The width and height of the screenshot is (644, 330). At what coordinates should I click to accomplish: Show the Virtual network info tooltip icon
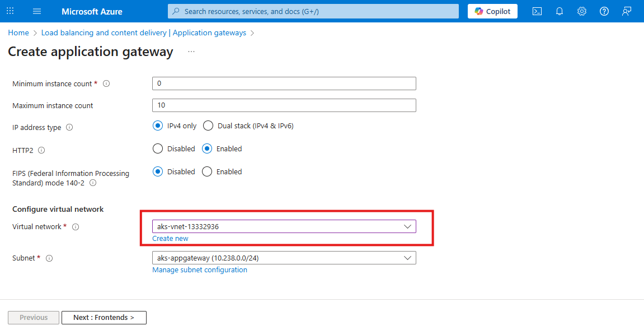(x=76, y=227)
